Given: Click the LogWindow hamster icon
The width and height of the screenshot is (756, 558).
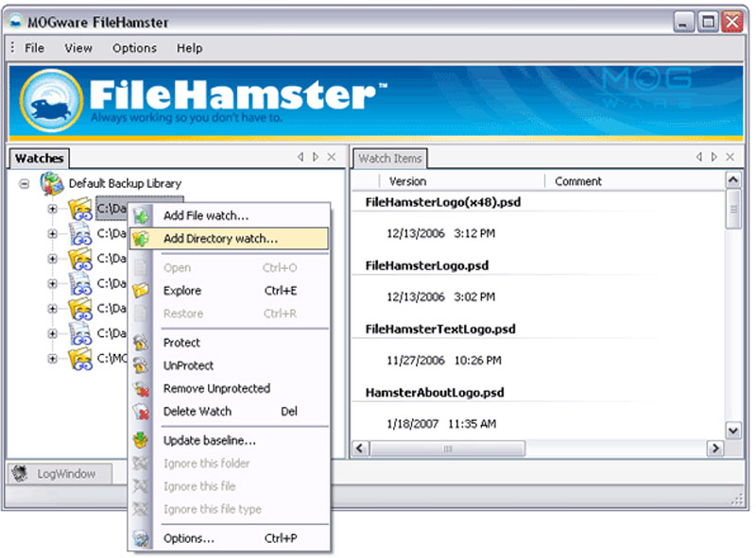Looking at the screenshot, I should (x=20, y=474).
